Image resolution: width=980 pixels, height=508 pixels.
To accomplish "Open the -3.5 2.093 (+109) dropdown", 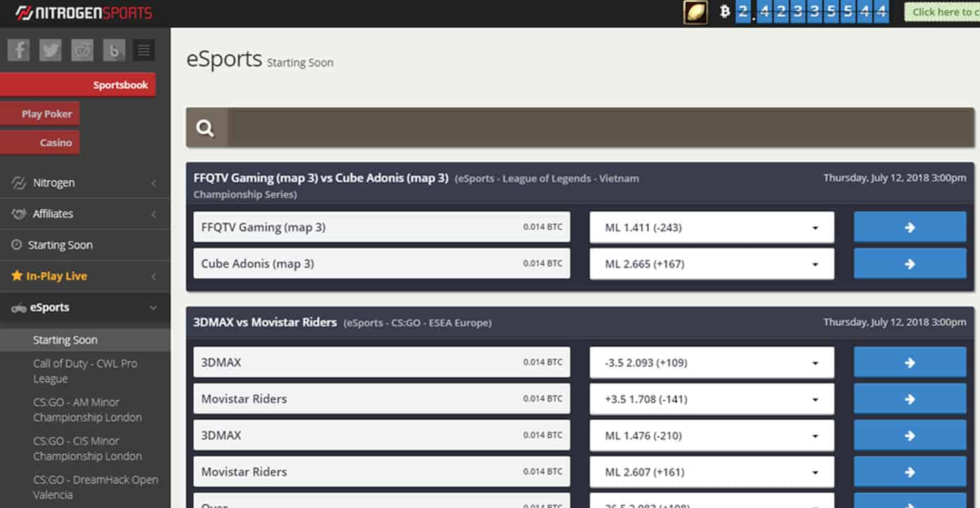I will [712, 362].
